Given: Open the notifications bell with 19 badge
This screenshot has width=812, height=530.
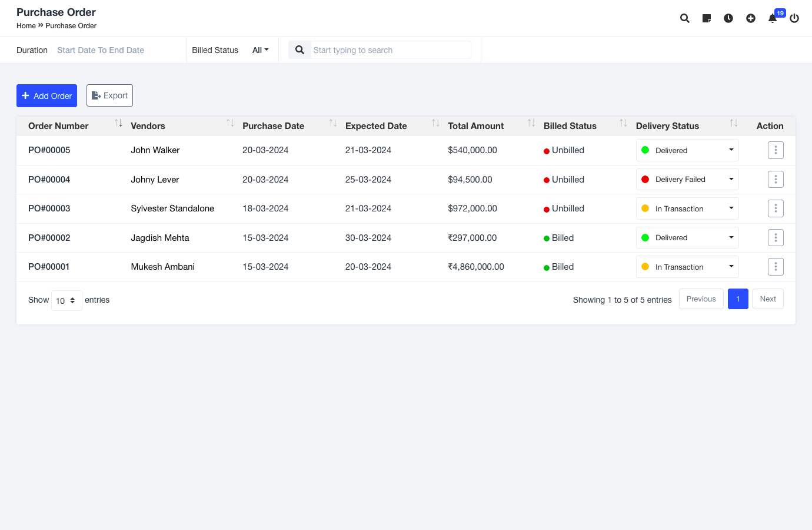Looking at the screenshot, I should pos(773,18).
